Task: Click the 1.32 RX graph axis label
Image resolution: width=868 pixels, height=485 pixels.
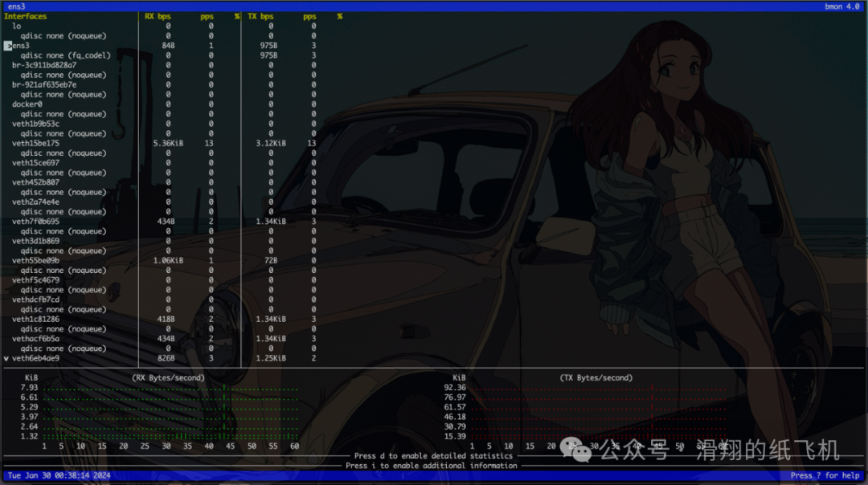Action: (x=30, y=436)
